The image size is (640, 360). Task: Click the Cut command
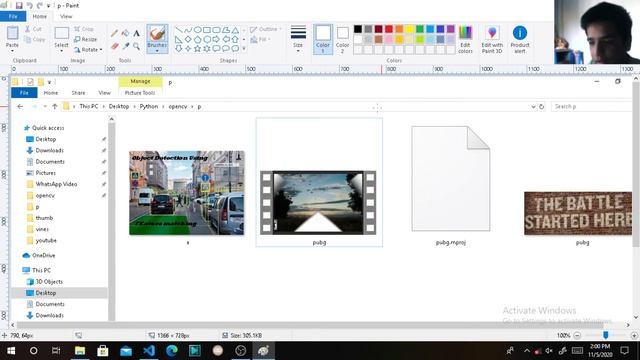pyautogui.click(x=33, y=29)
